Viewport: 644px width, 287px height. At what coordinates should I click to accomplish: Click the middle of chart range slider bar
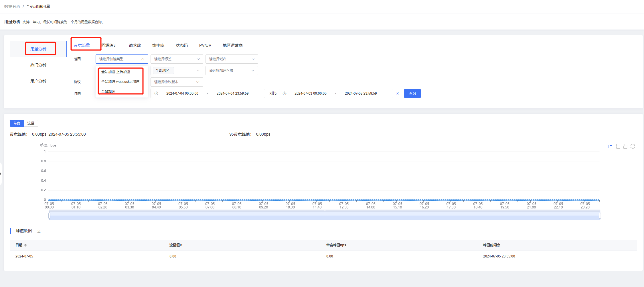coord(325,216)
